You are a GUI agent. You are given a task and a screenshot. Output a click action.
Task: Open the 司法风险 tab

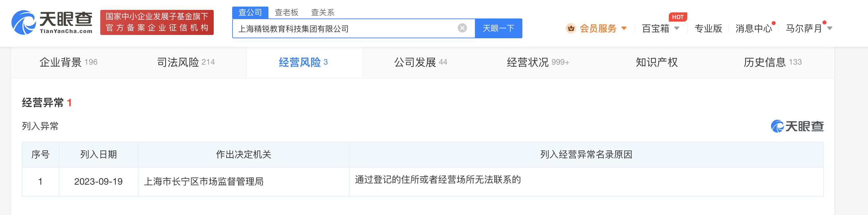tap(186, 62)
